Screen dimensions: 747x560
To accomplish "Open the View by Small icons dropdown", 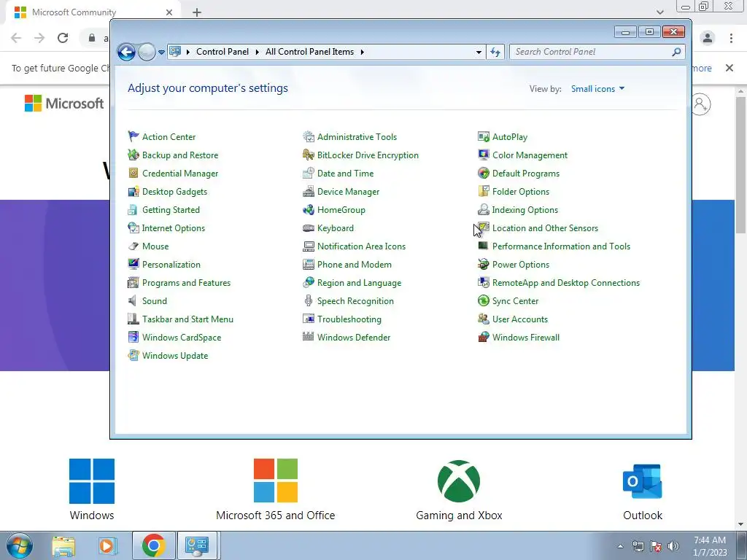I will [x=597, y=88].
